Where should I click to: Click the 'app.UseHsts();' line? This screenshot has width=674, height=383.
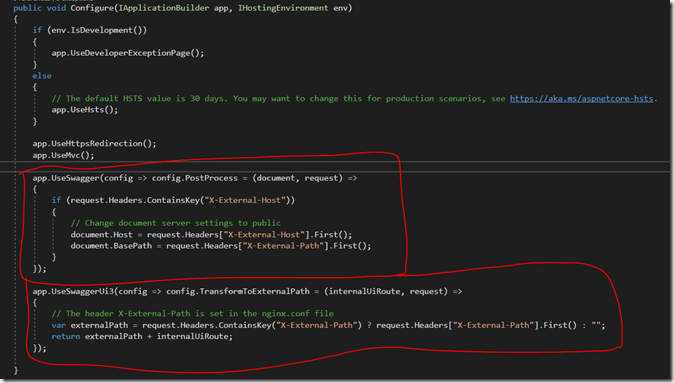tap(85, 110)
